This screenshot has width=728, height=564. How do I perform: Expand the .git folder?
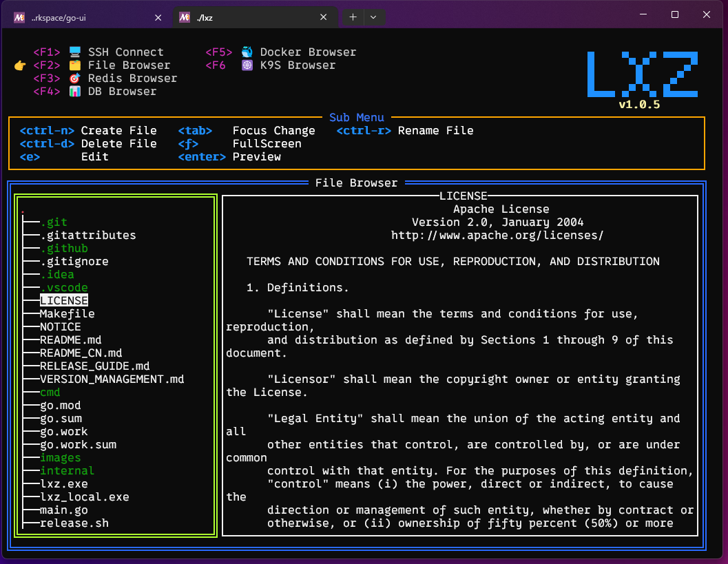click(54, 222)
